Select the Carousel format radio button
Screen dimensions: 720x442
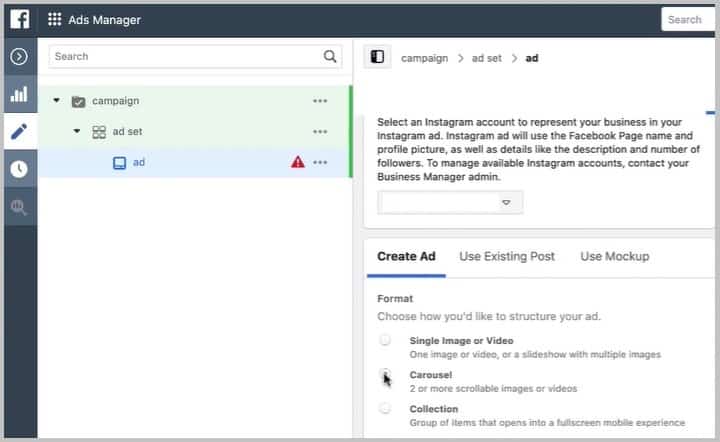385,374
